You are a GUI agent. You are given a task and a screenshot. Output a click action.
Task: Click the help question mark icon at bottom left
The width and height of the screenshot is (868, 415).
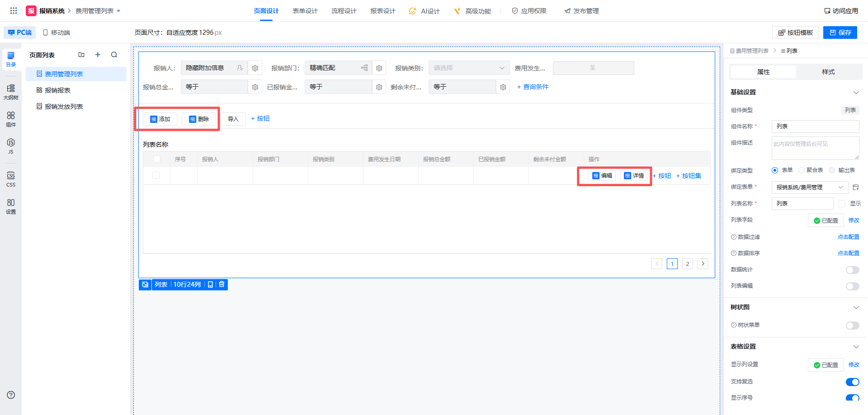tap(11, 395)
